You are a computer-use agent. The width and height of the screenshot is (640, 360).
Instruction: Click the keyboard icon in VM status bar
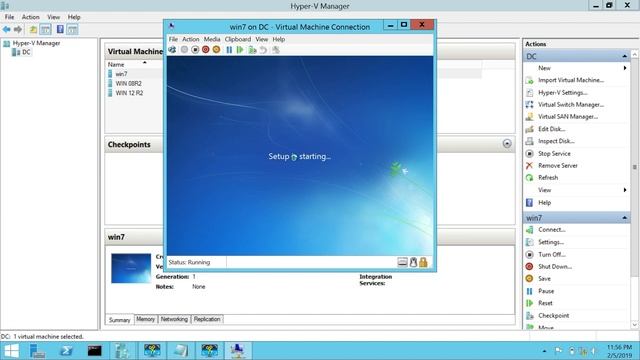tap(402, 262)
